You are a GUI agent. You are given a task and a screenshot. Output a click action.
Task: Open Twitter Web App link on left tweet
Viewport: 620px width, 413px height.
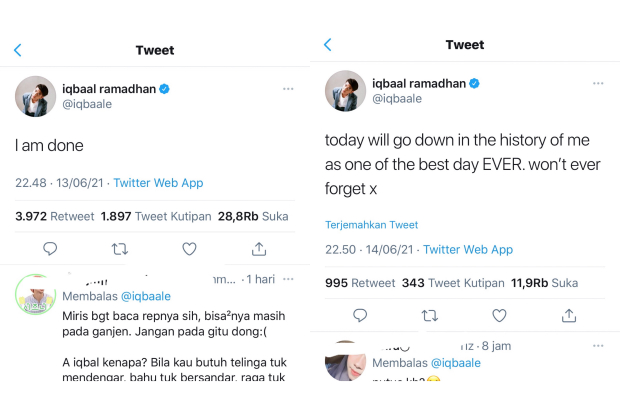158,183
